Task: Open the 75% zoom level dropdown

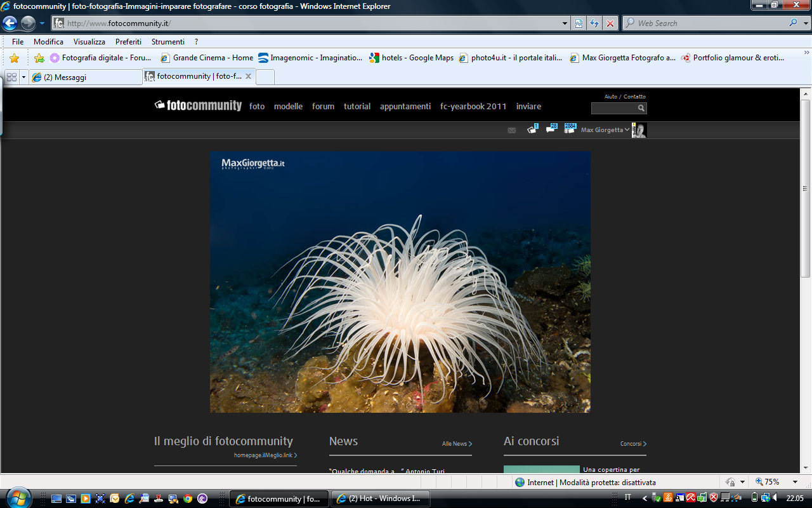Action: (x=795, y=482)
